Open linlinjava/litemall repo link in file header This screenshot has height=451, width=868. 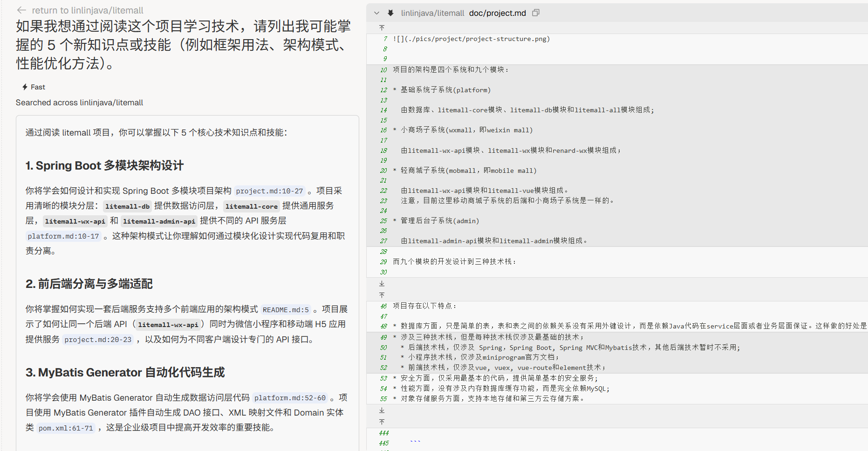[x=432, y=13]
